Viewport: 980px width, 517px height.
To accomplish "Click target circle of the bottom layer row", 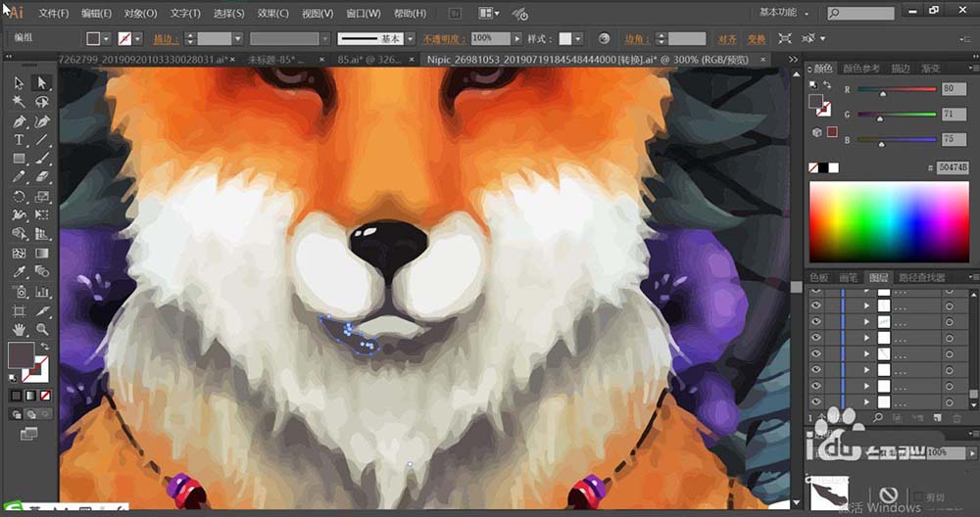I will (950, 402).
